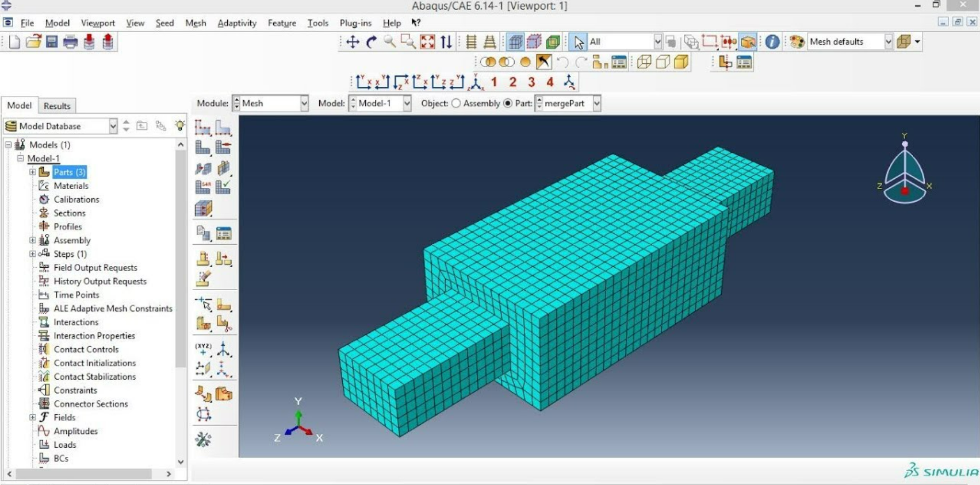Image resolution: width=980 pixels, height=485 pixels.
Task: Toggle wireframe render style
Action: (644, 62)
